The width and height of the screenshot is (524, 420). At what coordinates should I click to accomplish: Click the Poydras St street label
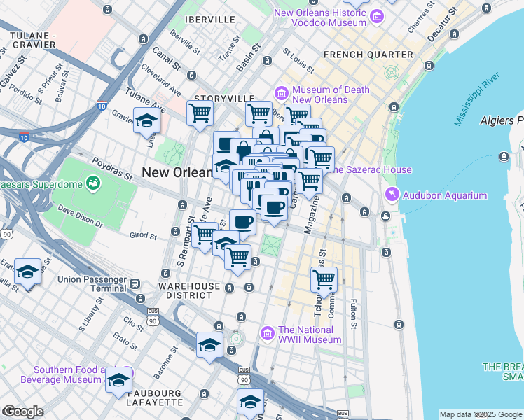[x=113, y=169]
